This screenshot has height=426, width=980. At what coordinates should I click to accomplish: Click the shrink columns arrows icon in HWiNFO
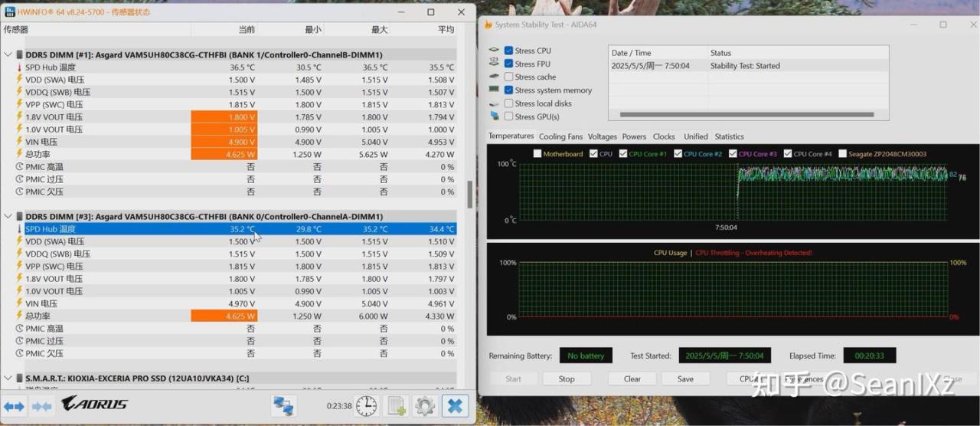41,405
